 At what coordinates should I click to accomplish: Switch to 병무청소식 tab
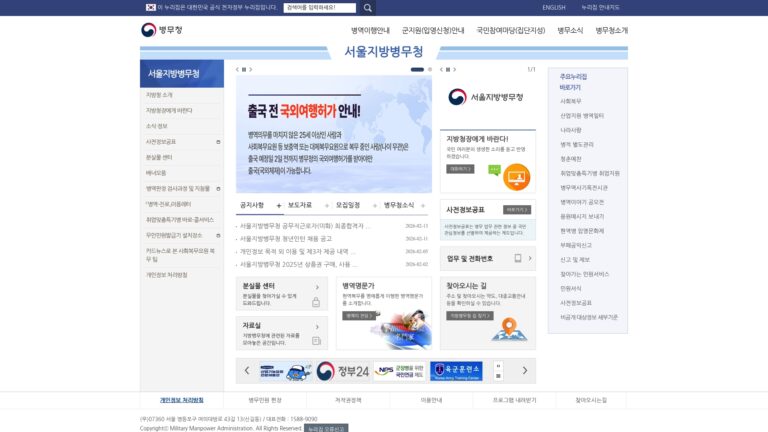point(399,205)
